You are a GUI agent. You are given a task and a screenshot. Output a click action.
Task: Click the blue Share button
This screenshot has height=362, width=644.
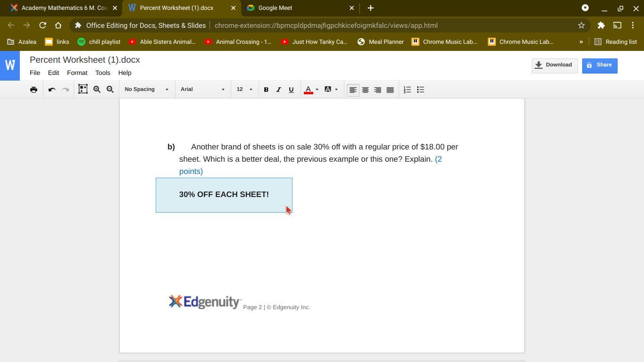click(600, 66)
